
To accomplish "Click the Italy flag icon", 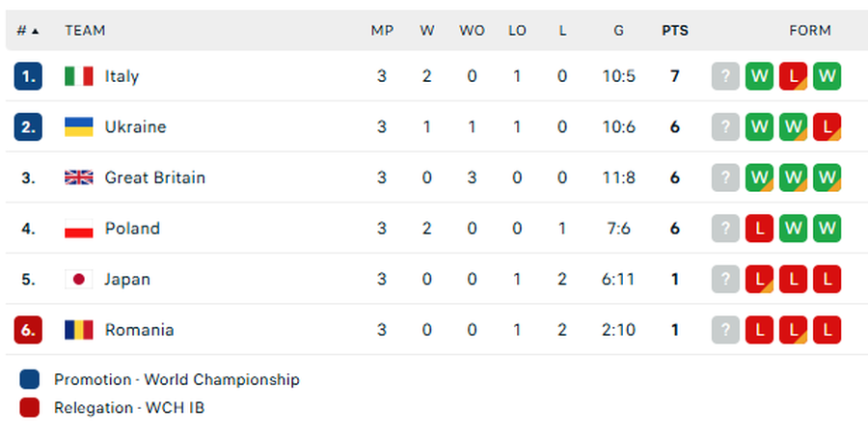I will 78,76.
